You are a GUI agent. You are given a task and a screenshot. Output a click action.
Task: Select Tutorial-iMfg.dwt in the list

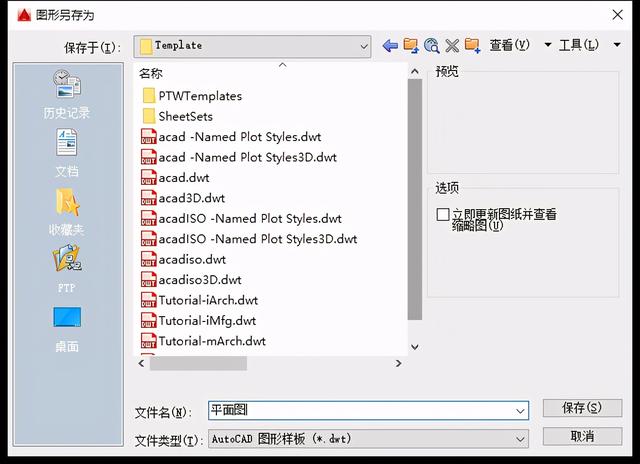(x=199, y=320)
